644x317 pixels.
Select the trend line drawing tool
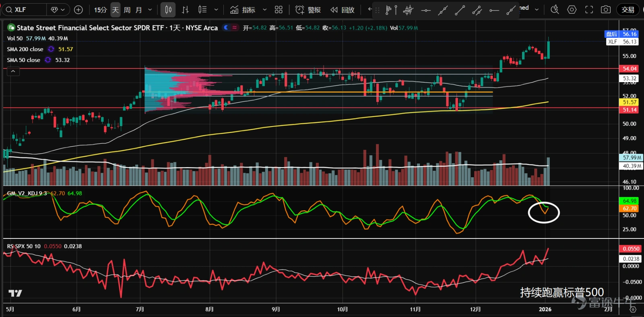point(460,10)
